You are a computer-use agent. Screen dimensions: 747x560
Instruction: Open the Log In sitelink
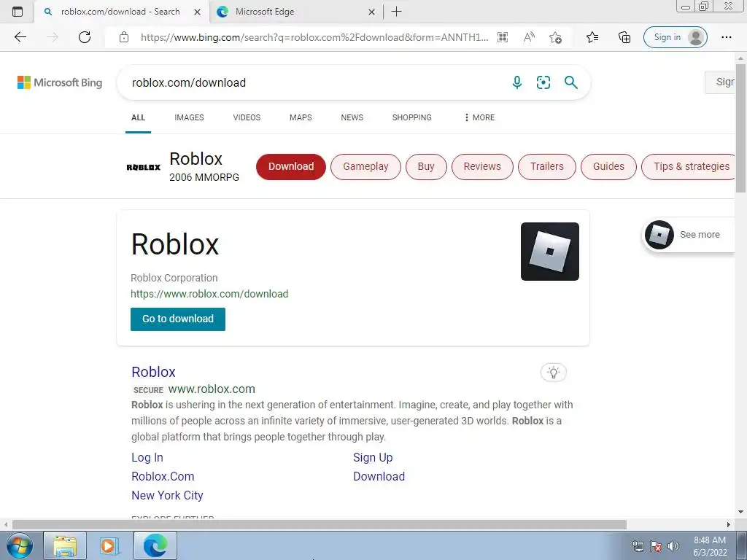147,458
